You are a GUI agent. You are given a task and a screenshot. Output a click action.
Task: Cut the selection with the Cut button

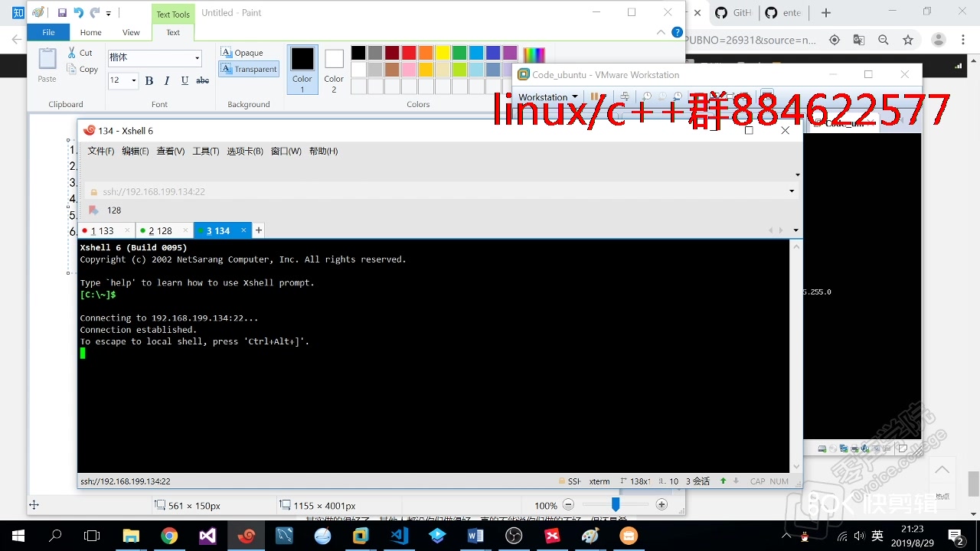pyautogui.click(x=80, y=53)
